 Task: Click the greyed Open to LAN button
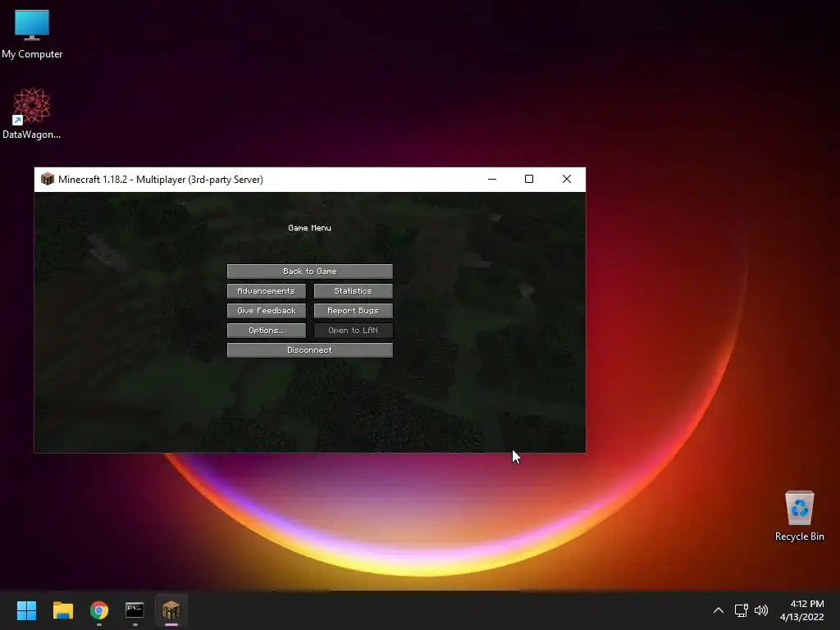353,331
